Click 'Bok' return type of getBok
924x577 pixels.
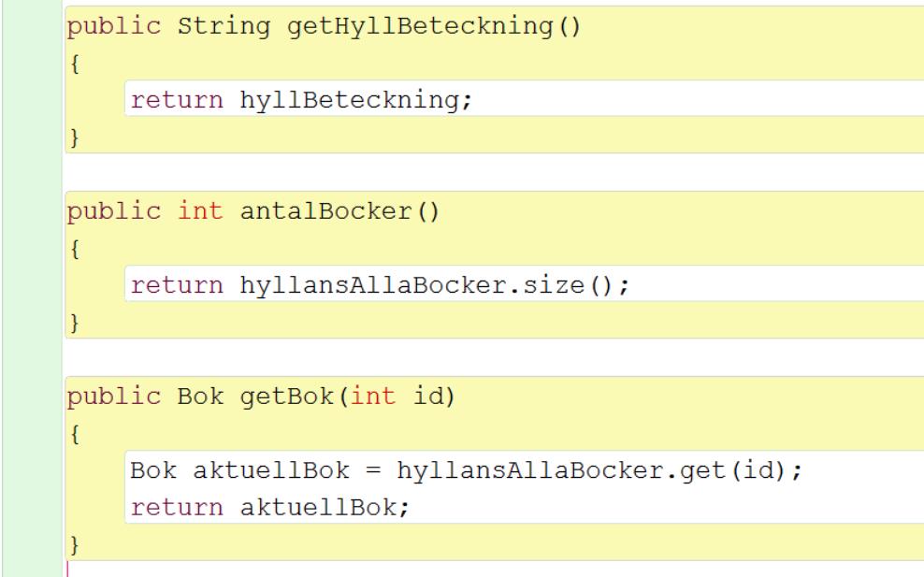pyautogui.click(x=200, y=397)
